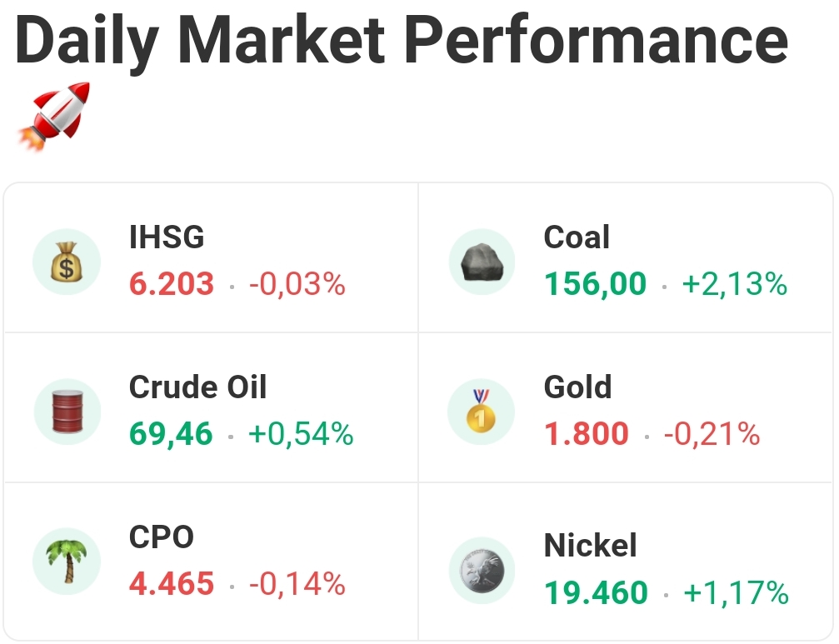
Task: Click the Coal rock icon
Action: [x=482, y=262]
